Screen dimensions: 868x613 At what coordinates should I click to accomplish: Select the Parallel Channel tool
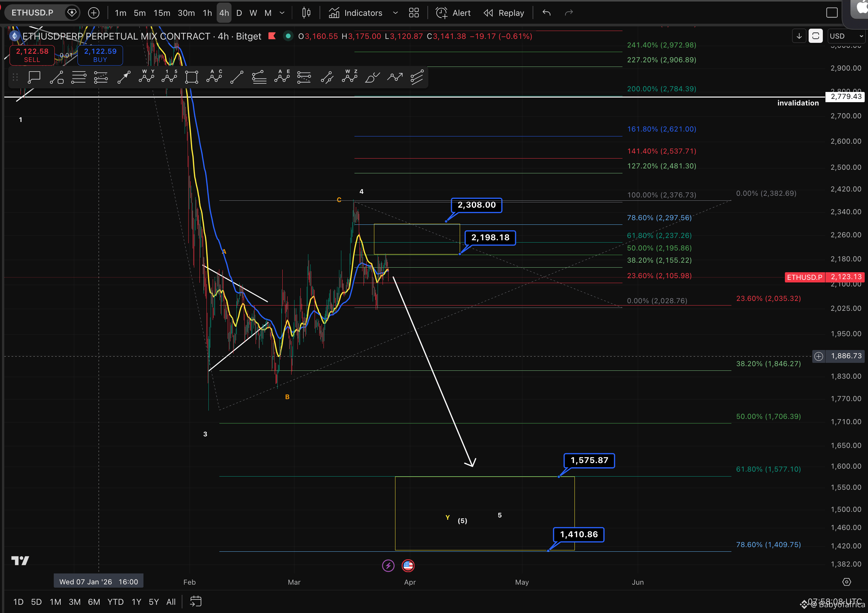pos(327,77)
